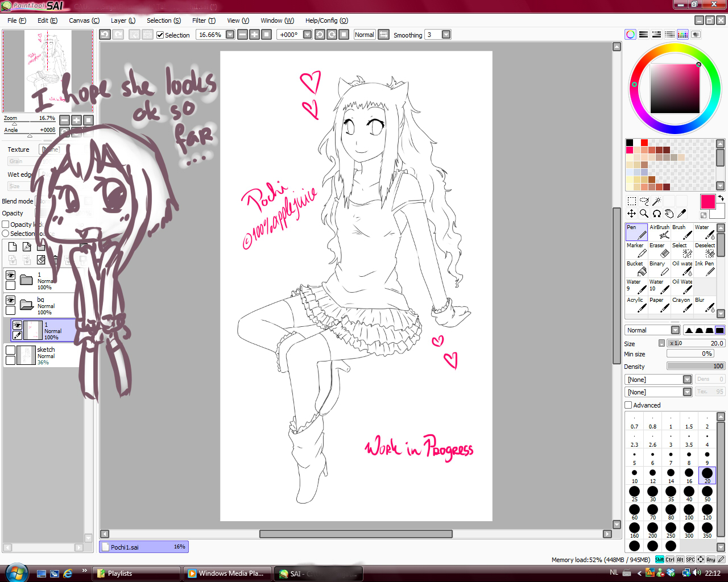Swap foreground and background colors

[721, 198]
